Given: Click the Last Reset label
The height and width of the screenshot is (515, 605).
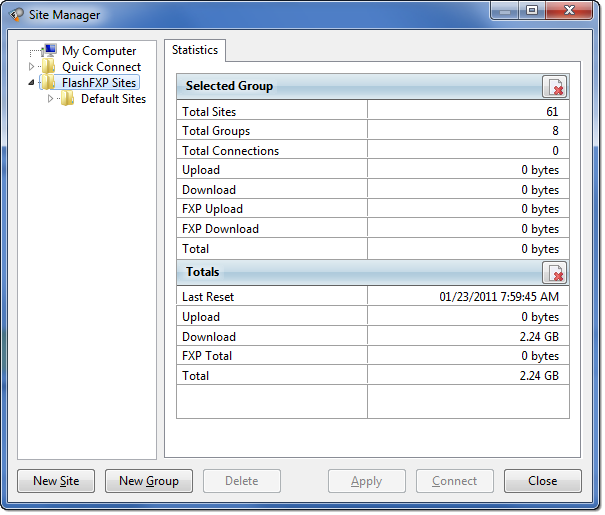Looking at the screenshot, I should point(209,298).
